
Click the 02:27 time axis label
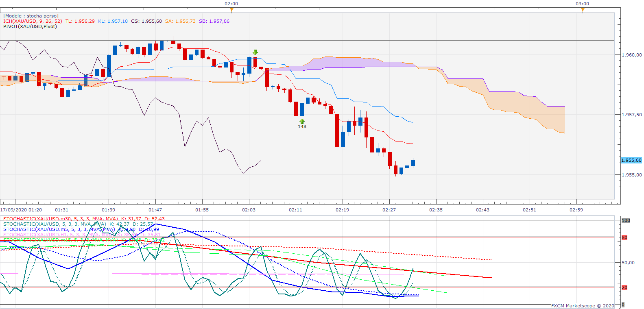click(x=389, y=210)
